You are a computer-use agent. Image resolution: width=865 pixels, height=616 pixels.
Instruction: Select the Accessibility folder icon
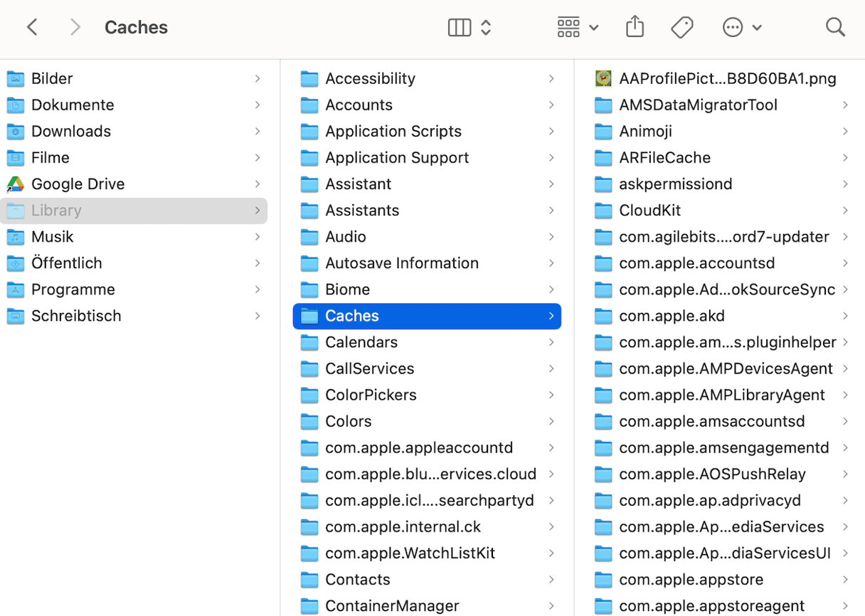pos(309,79)
